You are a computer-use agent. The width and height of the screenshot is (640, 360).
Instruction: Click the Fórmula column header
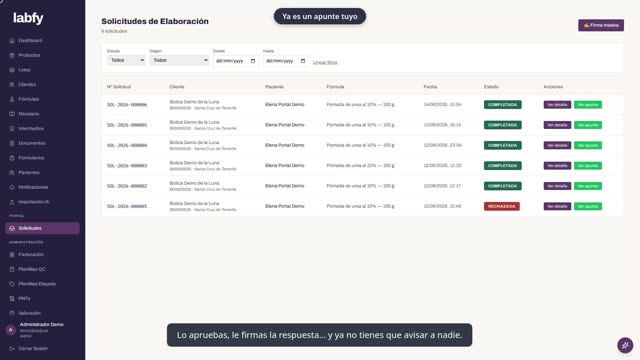click(335, 87)
